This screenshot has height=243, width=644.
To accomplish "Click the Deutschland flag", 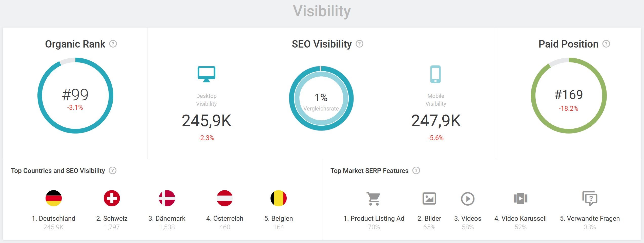I will 54,198.
